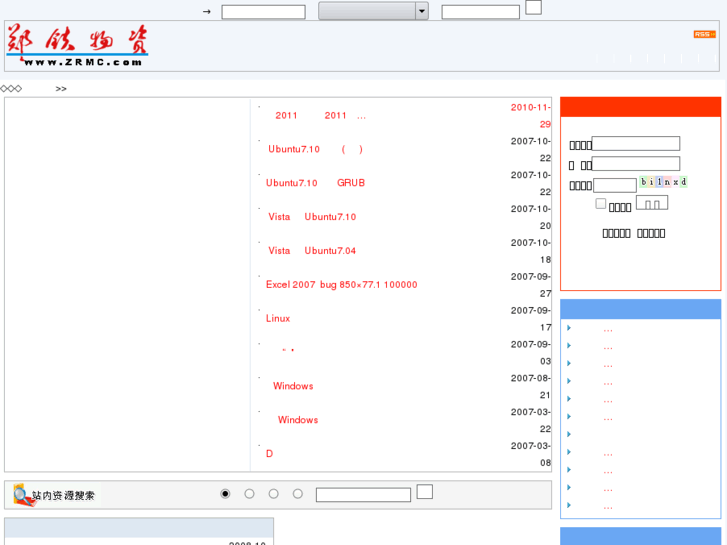Click the date 2007-09-17
Viewport: 727px width, 545px height.
(x=531, y=319)
